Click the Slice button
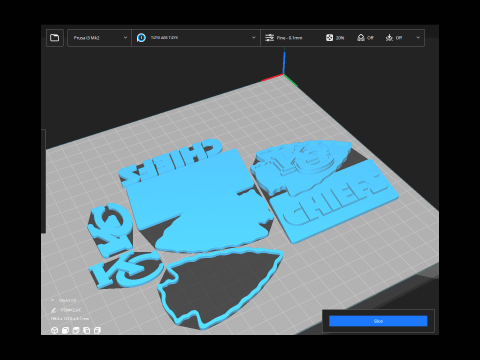 click(x=378, y=321)
